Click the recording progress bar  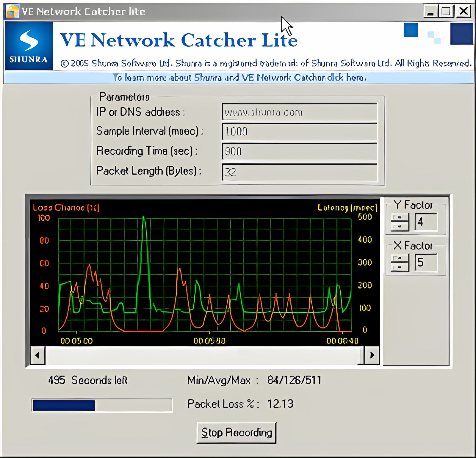102,405
